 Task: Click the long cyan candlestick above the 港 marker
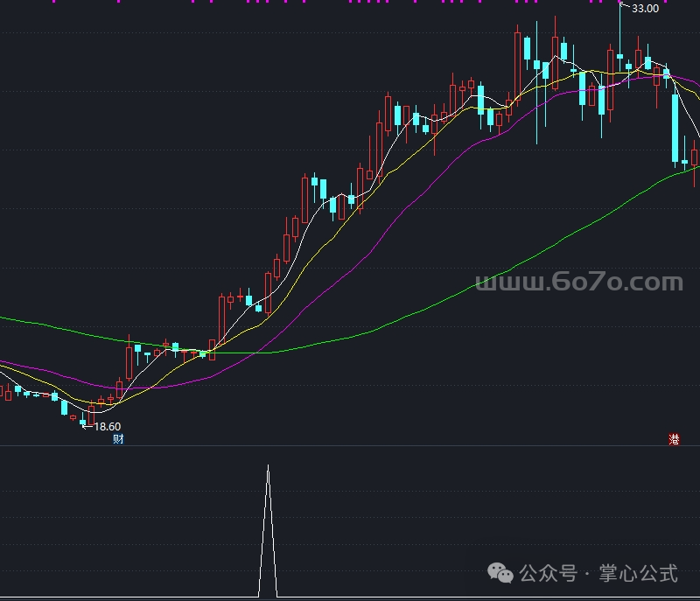(675, 128)
